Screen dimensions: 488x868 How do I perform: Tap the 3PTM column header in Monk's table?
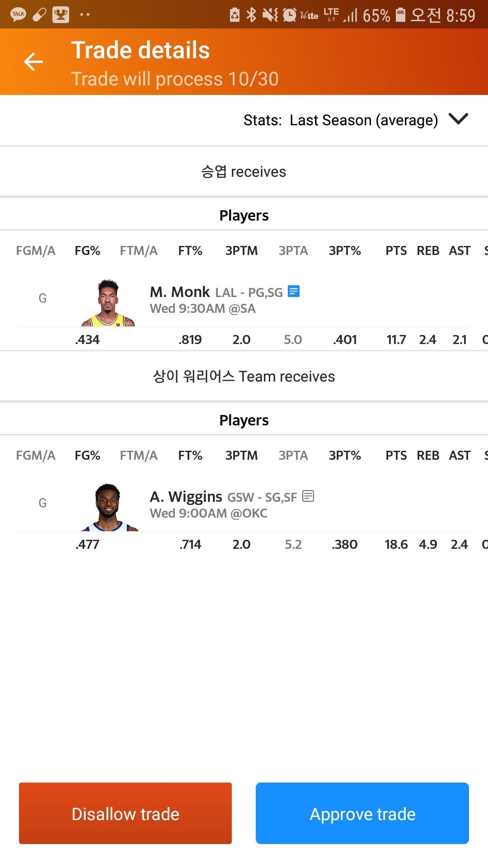point(241,250)
